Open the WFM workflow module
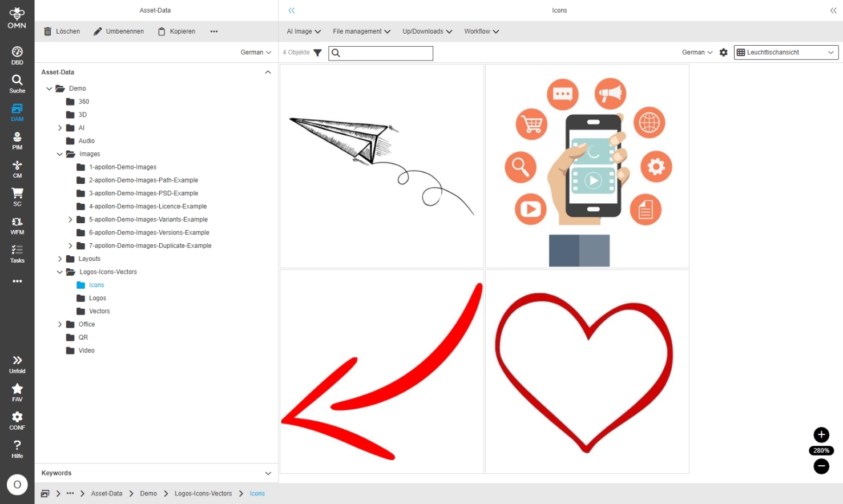The image size is (843, 504). click(x=17, y=226)
